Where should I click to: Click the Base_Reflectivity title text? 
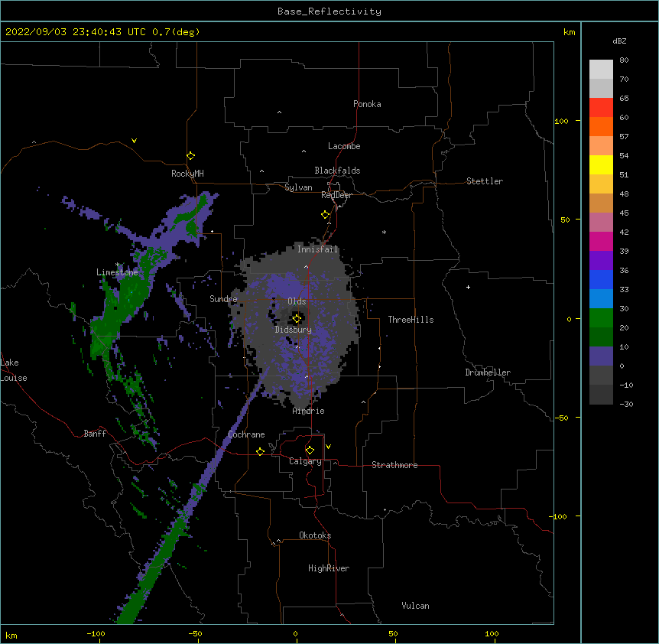coord(329,11)
